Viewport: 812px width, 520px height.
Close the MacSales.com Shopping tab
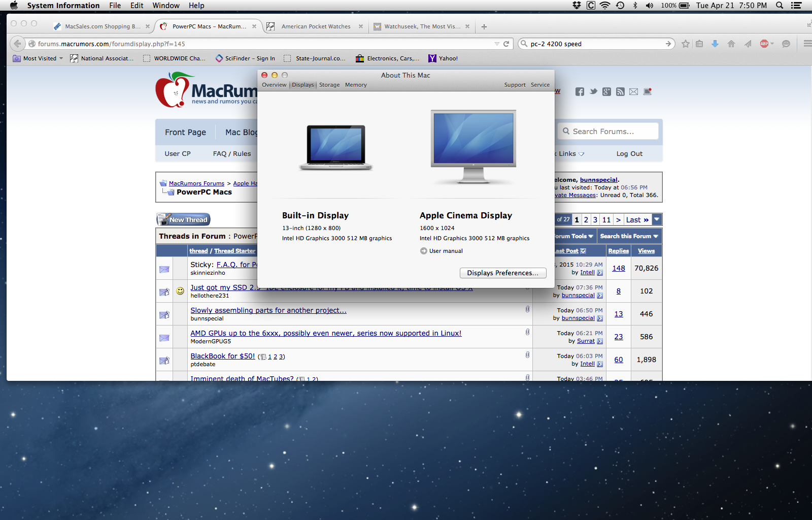point(148,26)
